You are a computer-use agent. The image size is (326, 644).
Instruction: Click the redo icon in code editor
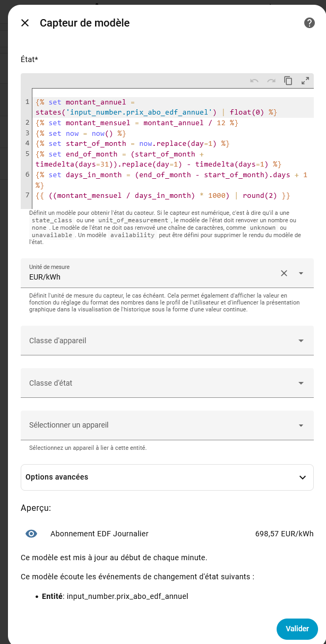coord(271,81)
